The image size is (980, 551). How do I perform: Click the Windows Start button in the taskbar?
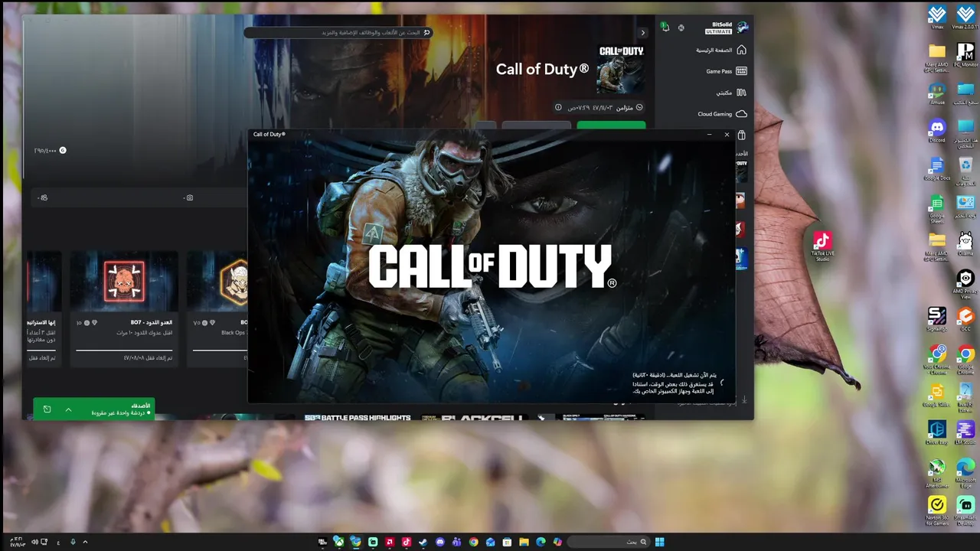[659, 542]
